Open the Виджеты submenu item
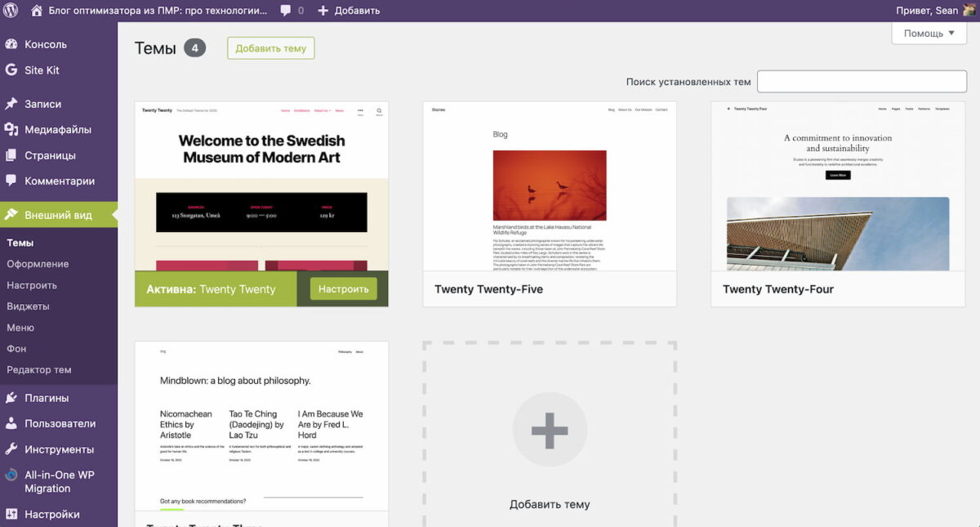980x527 pixels. coord(28,306)
